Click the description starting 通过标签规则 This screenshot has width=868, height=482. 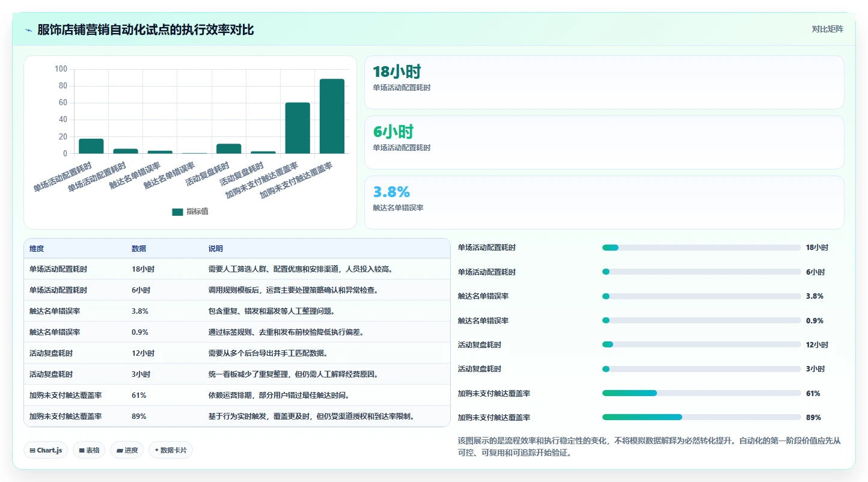point(286,332)
